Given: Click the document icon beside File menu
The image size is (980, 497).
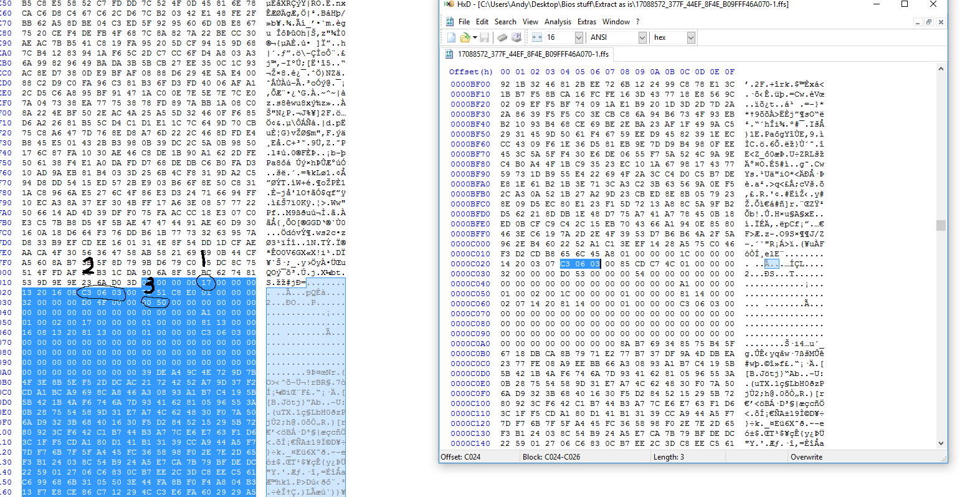Looking at the screenshot, I should (x=450, y=22).
